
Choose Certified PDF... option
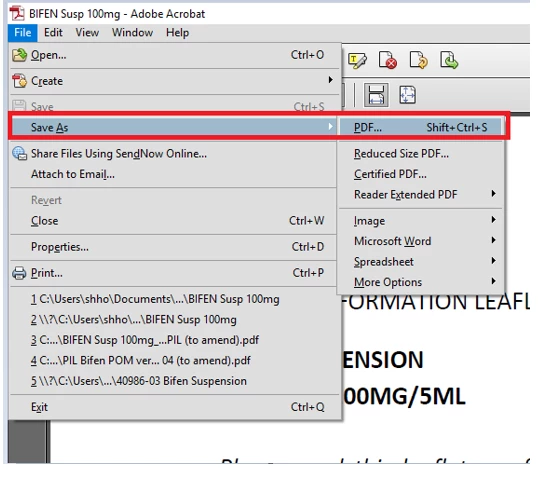click(420, 174)
